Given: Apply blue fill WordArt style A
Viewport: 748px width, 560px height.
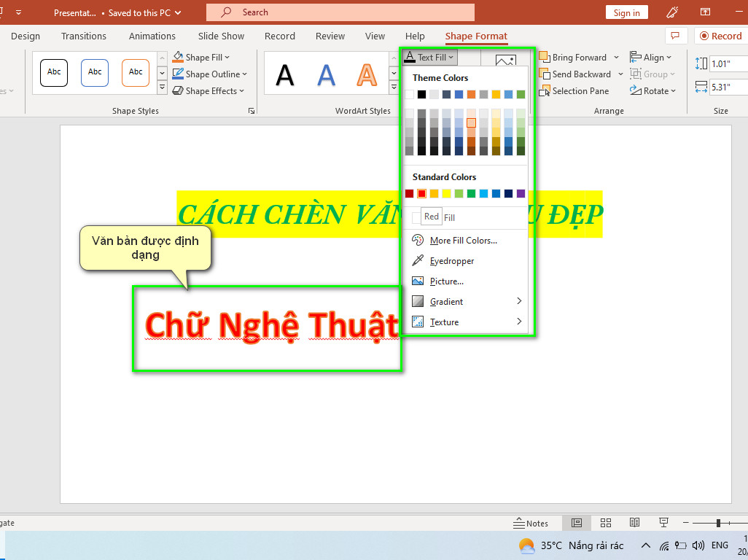Looking at the screenshot, I should coord(326,74).
